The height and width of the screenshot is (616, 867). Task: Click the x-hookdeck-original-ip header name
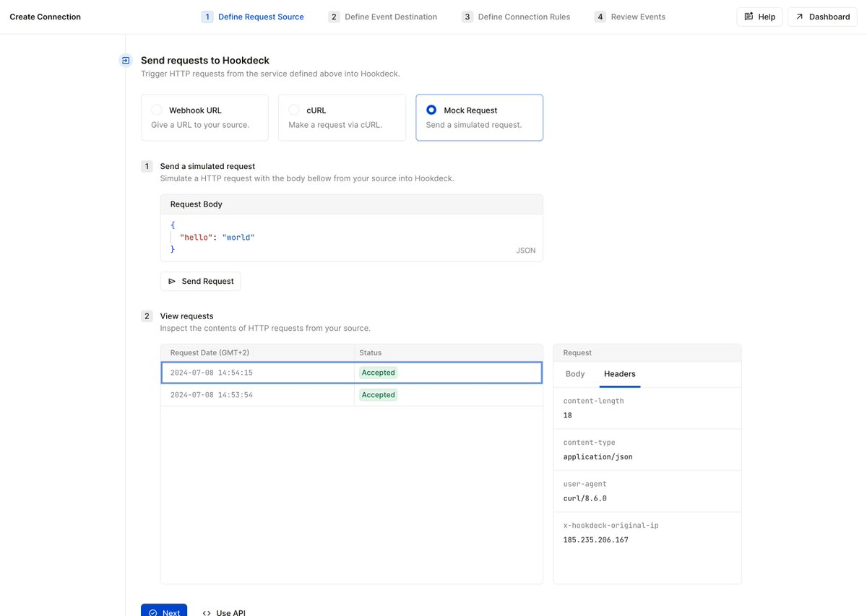click(611, 525)
